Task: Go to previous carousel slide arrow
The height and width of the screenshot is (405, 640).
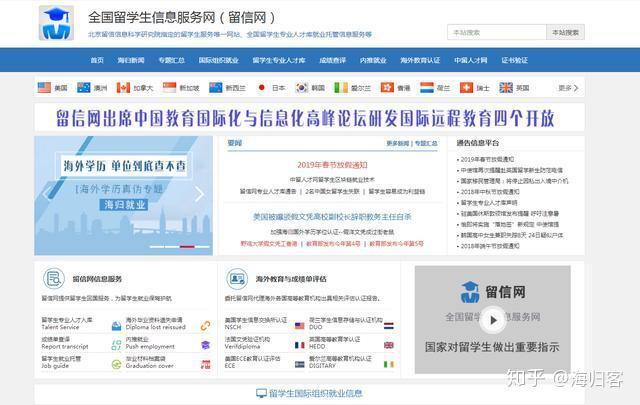Action: 47,194
